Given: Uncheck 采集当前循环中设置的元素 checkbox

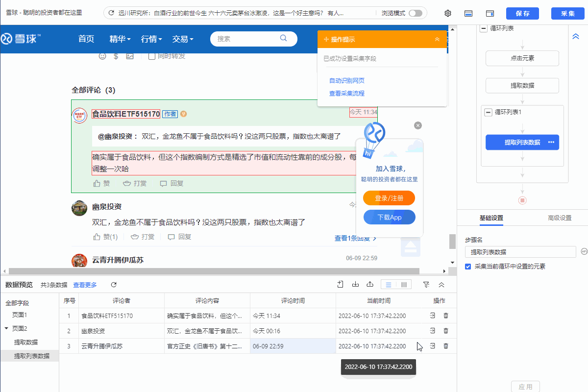Looking at the screenshot, I should 468,267.
